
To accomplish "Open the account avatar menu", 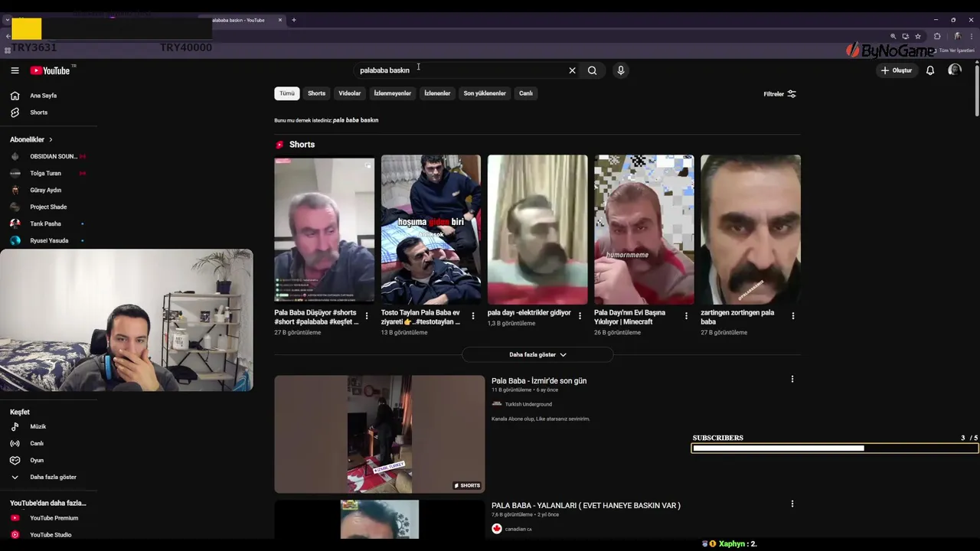I will point(954,70).
